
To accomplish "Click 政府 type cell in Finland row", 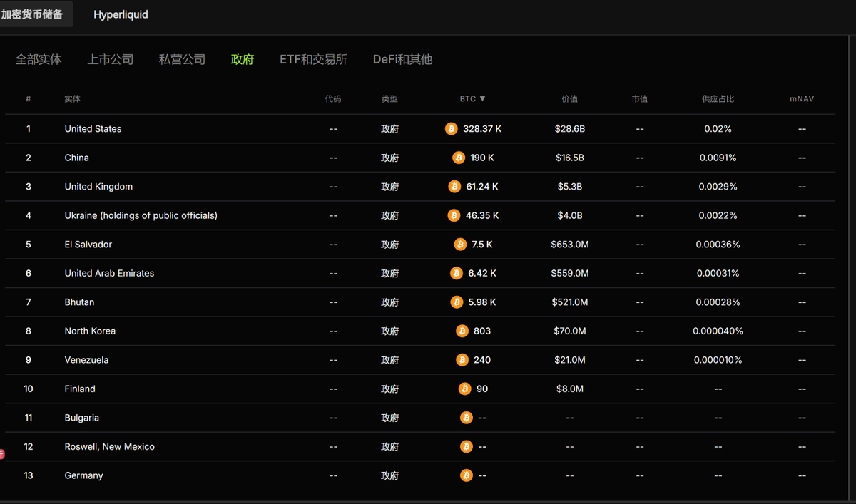I will coord(389,389).
